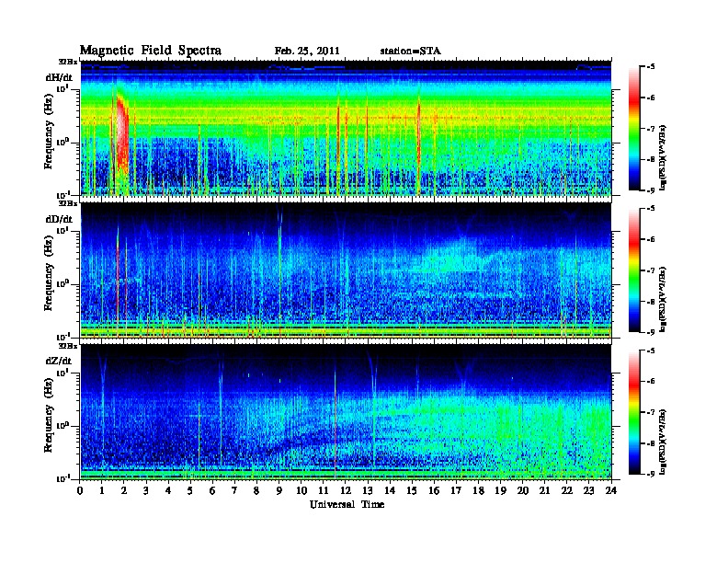Click the 10⁰ frequency tick of dH/dt panel
The width and height of the screenshot is (728, 563).
[63, 142]
